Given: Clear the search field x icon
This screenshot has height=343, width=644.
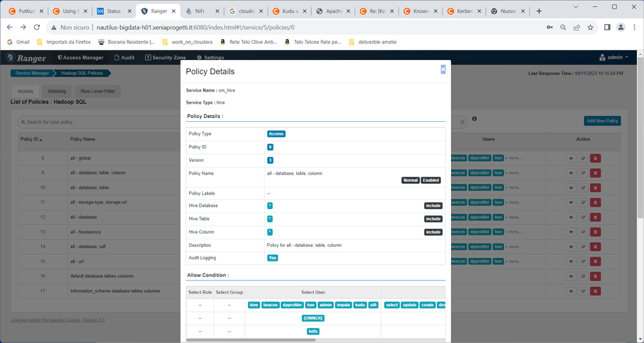Looking at the screenshot, I should click(x=462, y=122).
